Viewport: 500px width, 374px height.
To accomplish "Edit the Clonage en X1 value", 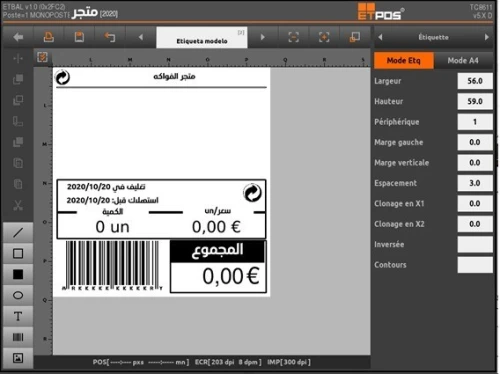I will pyautogui.click(x=475, y=204).
